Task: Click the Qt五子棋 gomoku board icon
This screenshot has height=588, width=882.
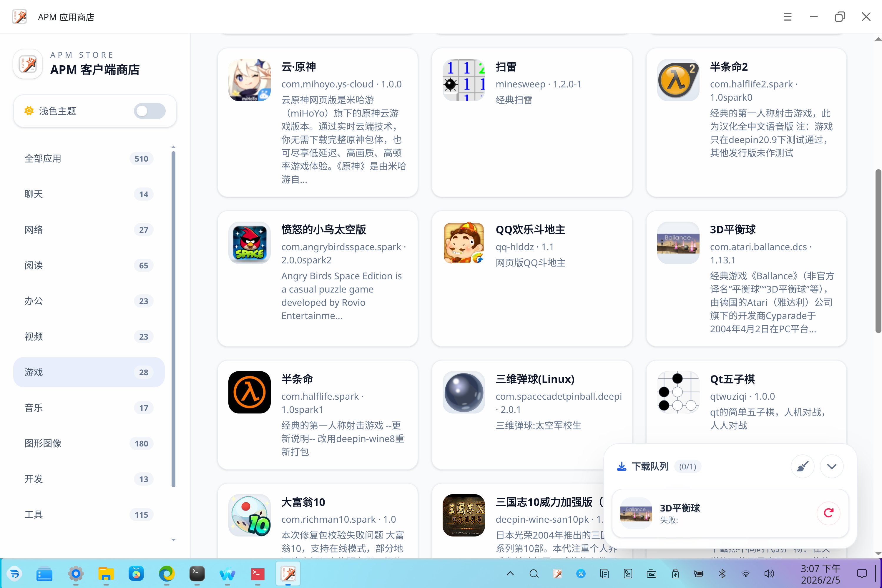Action: point(678,392)
